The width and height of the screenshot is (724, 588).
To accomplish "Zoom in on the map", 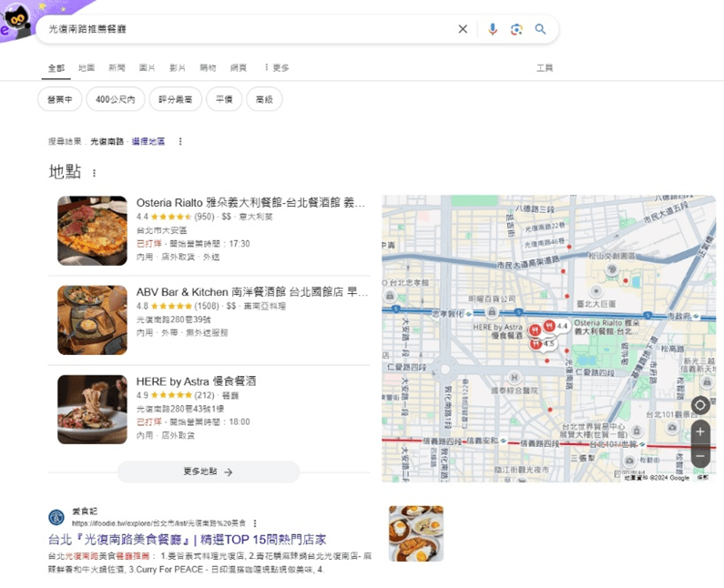I will point(699,431).
